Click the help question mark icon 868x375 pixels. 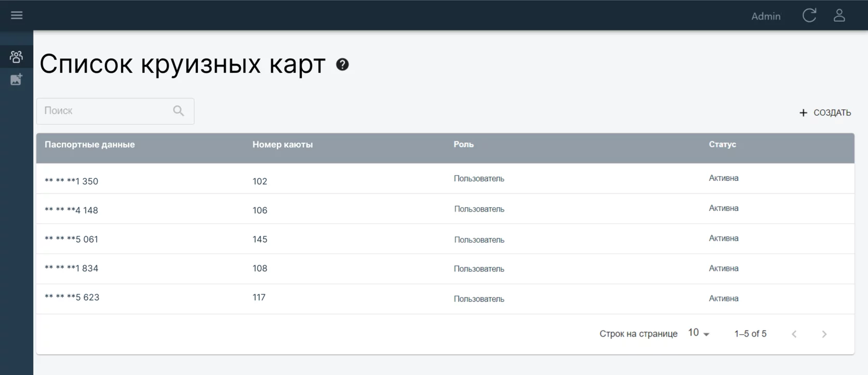[342, 65]
